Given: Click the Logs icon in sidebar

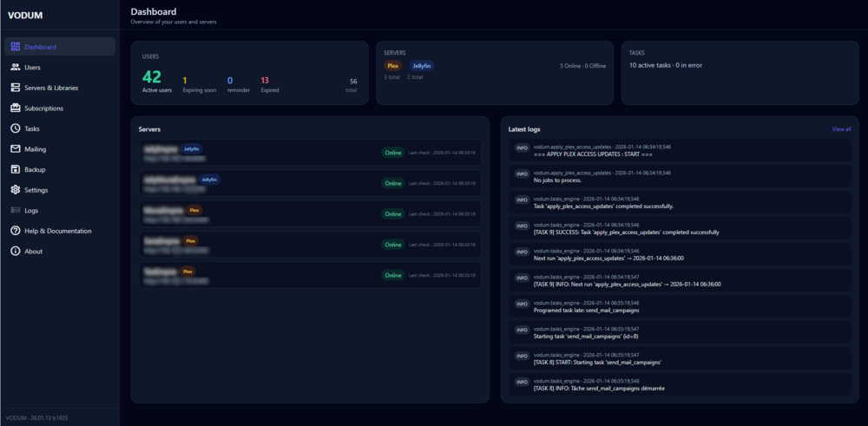Looking at the screenshot, I should pos(16,210).
